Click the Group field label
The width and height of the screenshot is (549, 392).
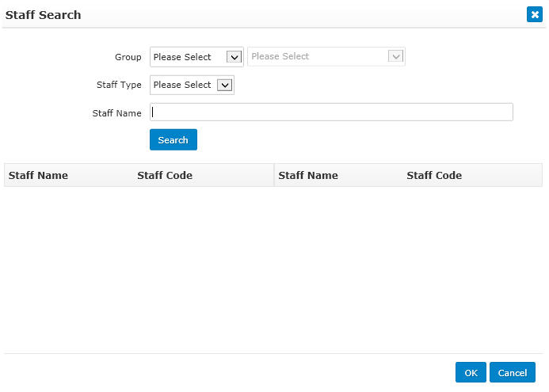coord(128,57)
